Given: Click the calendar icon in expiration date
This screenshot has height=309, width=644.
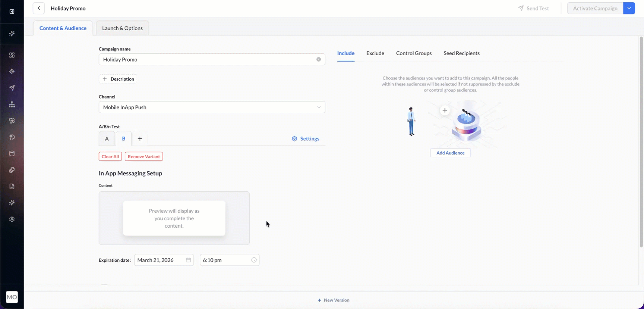Looking at the screenshot, I should point(188,260).
